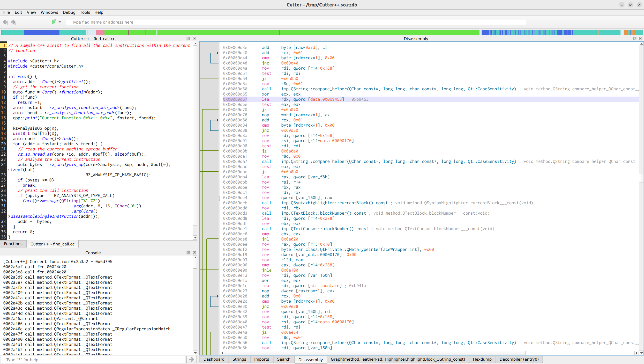Image resolution: width=644 pixels, height=364 pixels.
Task: Focus the flag name or address field
Action: click(x=296, y=22)
